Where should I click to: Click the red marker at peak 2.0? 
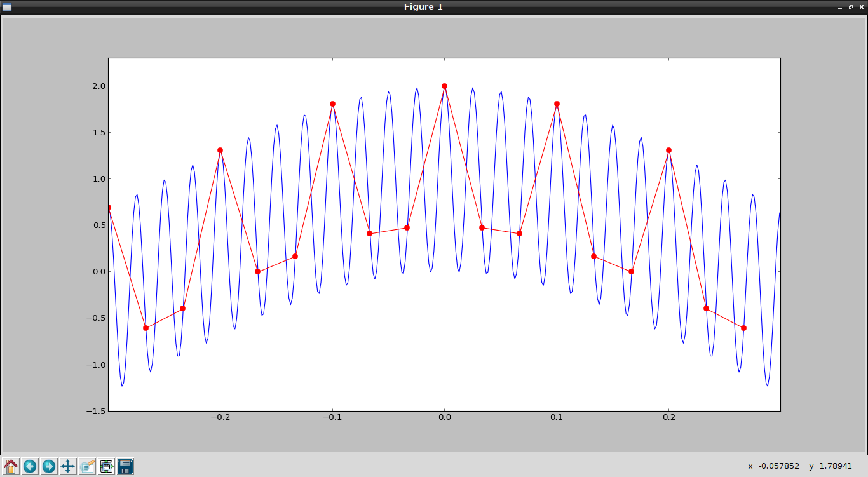[x=444, y=86]
